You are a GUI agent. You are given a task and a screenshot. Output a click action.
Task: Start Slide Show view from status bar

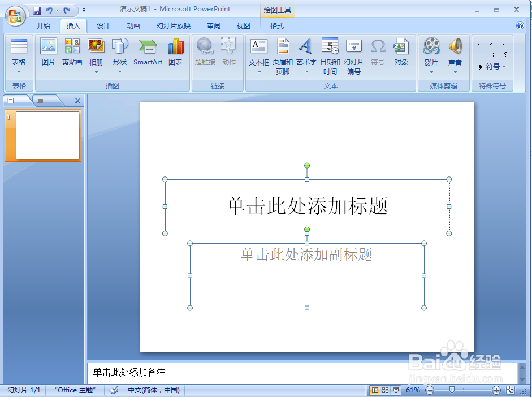[396, 390]
